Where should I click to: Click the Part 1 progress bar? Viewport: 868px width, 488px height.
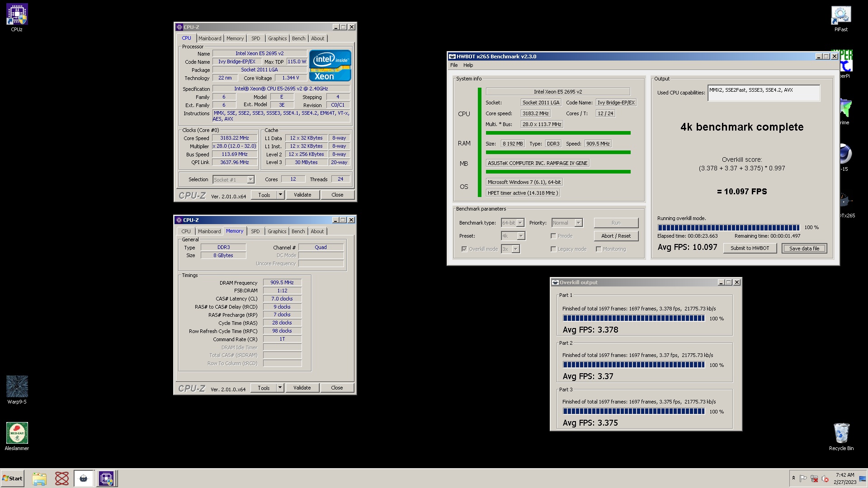coord(634,319)
